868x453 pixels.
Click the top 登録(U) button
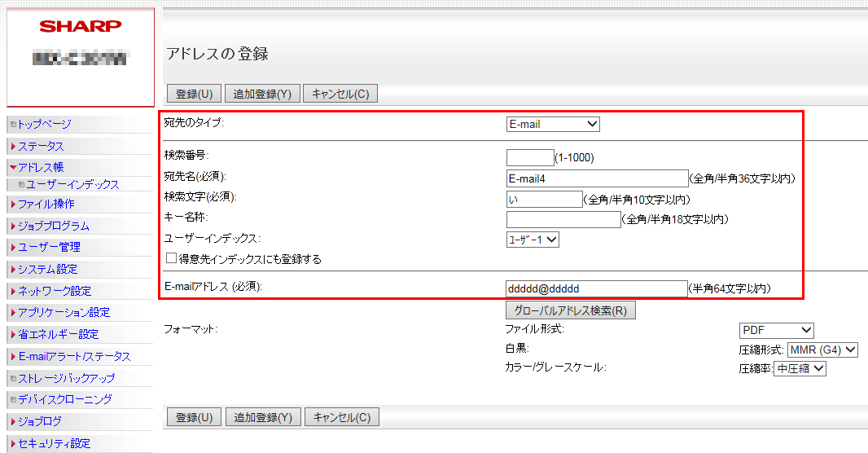tap(194, 94)
